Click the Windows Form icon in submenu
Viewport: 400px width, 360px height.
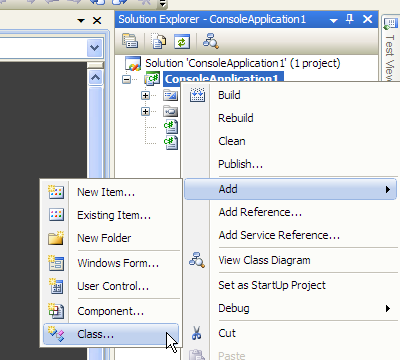coord(56,263)
